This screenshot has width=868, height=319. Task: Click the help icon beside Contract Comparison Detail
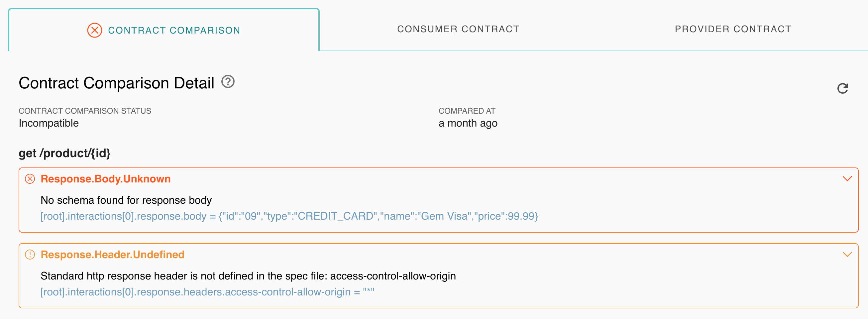pos(228,82)
